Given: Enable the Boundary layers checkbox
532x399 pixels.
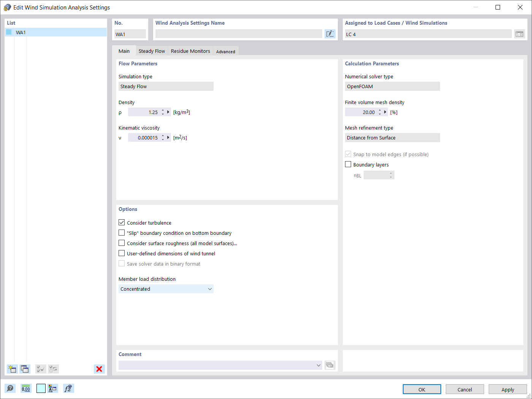Looking at the screenshot, I should point(348,164).
